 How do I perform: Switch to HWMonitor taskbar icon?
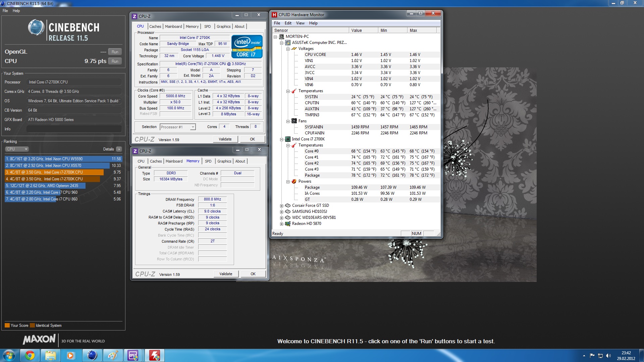pos(154,355)
